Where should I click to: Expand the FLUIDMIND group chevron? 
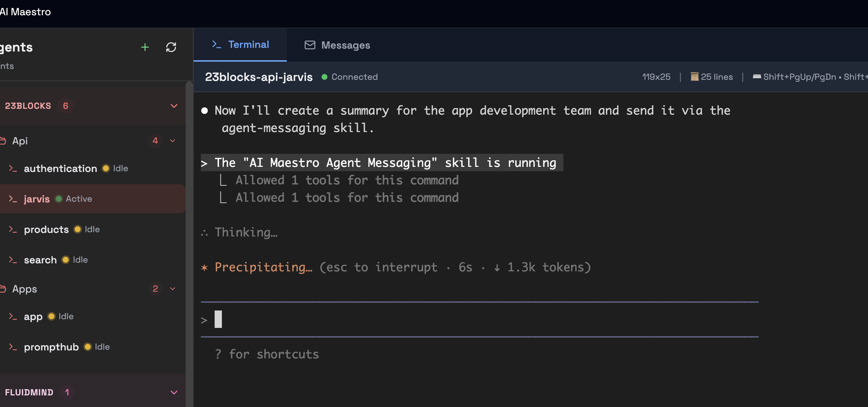point(174,392)
